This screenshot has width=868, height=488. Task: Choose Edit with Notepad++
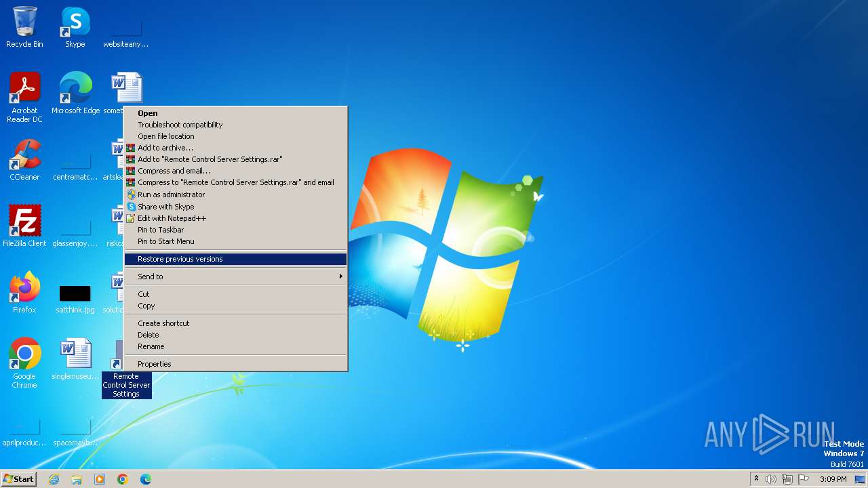click(x=236, y=218)
